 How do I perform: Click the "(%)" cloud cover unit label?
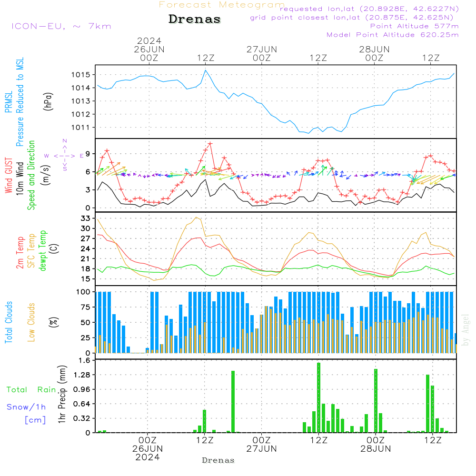pyautogui.click(x=54, y=322)
